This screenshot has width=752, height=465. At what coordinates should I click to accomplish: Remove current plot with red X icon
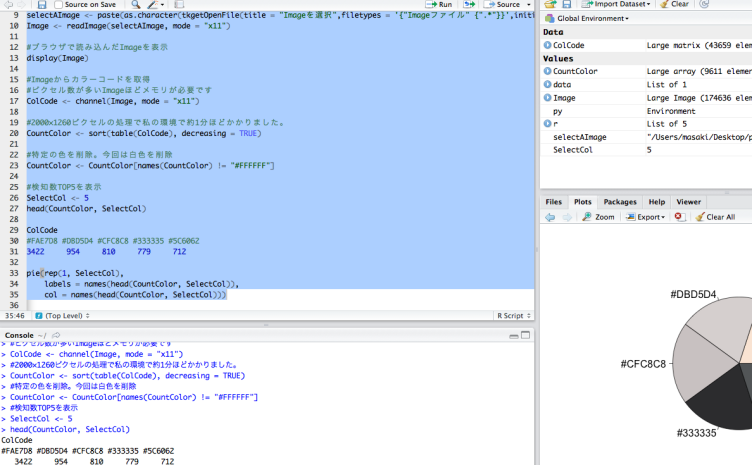pos(680,217)
